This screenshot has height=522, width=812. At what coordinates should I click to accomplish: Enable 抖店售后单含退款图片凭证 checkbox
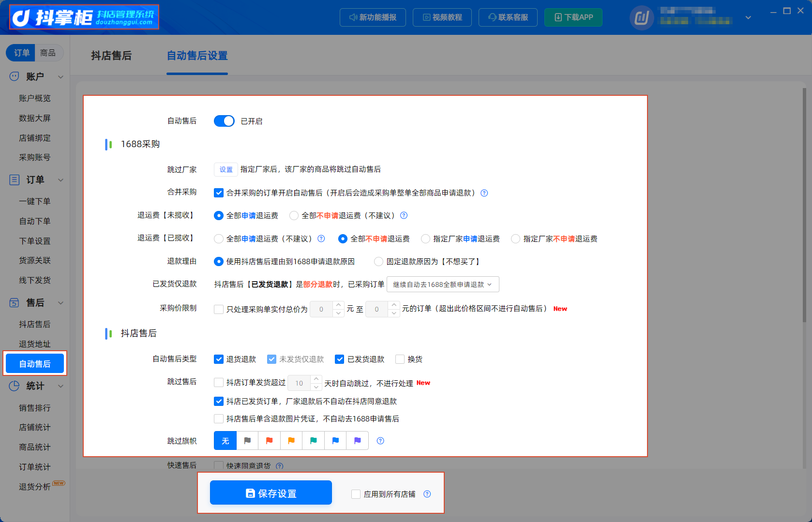point(219,419)
